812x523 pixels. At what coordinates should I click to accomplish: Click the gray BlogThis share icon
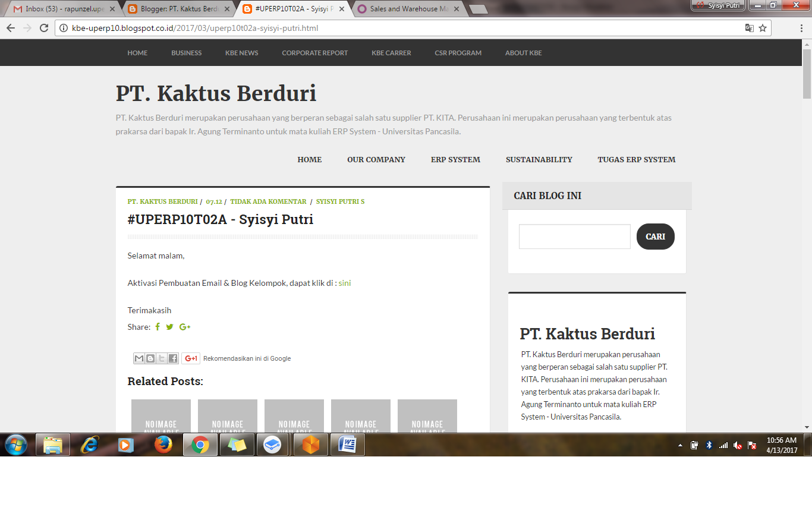(150, 358)
